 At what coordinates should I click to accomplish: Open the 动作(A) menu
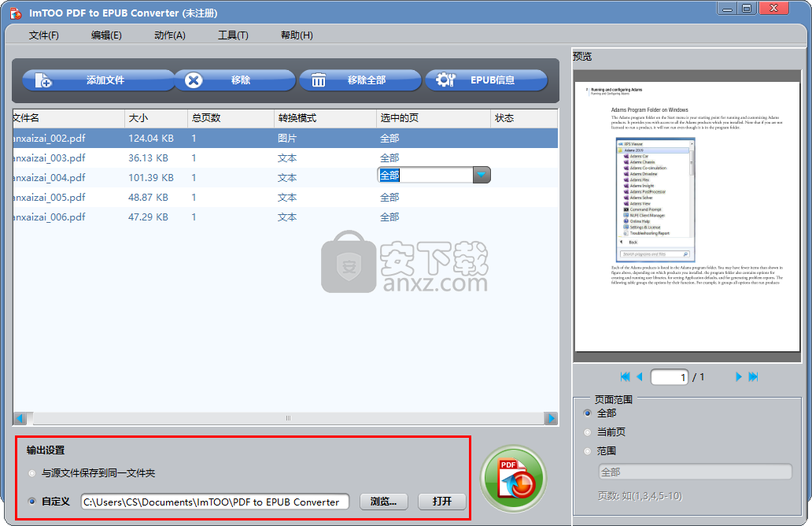(x=170, y=35)
